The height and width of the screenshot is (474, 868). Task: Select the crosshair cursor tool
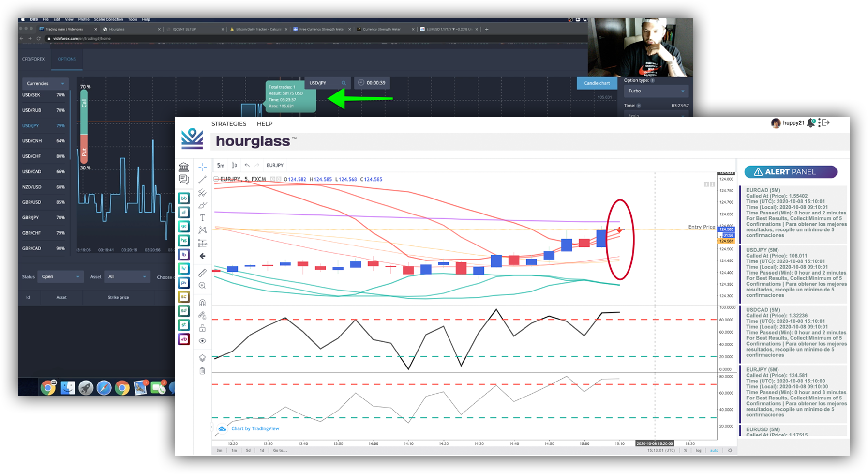(203, 167)
